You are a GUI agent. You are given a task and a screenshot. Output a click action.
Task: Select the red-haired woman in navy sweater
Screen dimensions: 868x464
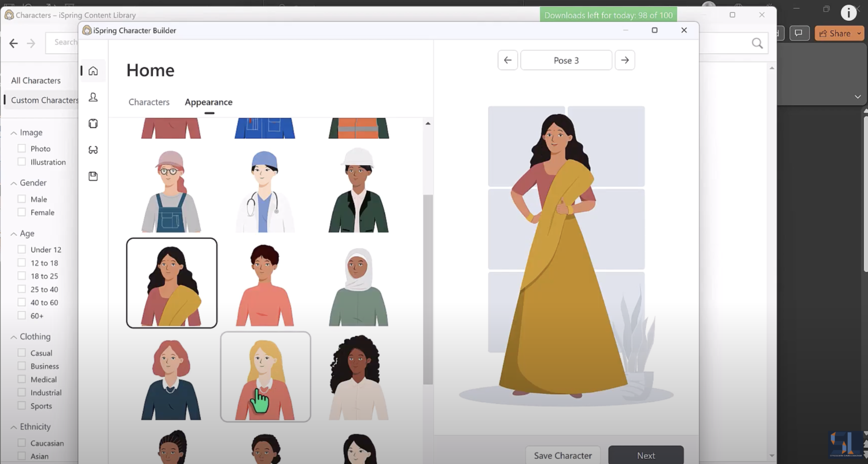pos(171,379)
